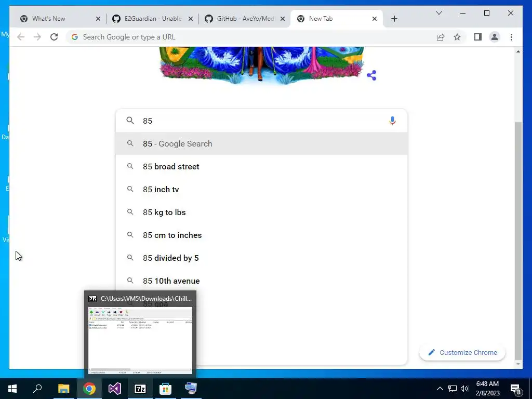Click the page vertical scrollbar thumb
The image size is (532, 399).
[518, 240]
